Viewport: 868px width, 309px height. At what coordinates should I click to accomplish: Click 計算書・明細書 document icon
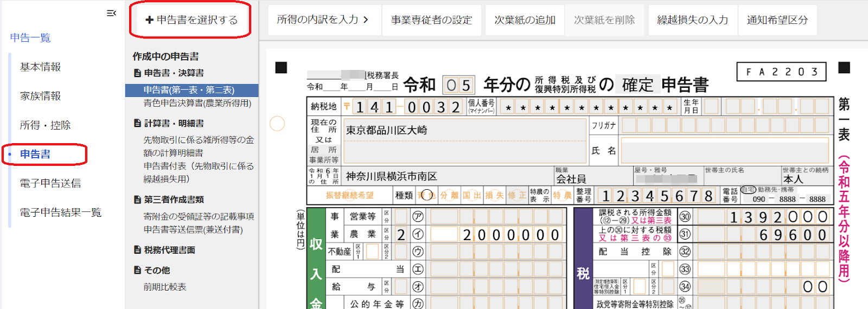[137, 123]
